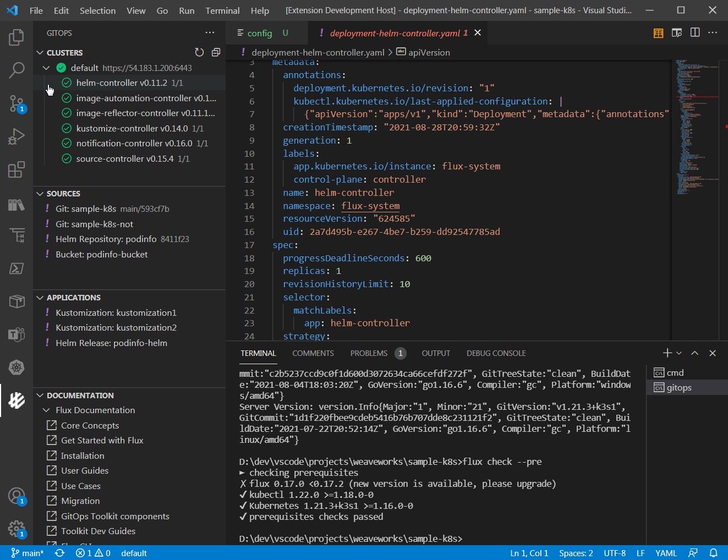This screenshot has width=728, height=560.
Task: Open the Extensions view
Action: 16,169
